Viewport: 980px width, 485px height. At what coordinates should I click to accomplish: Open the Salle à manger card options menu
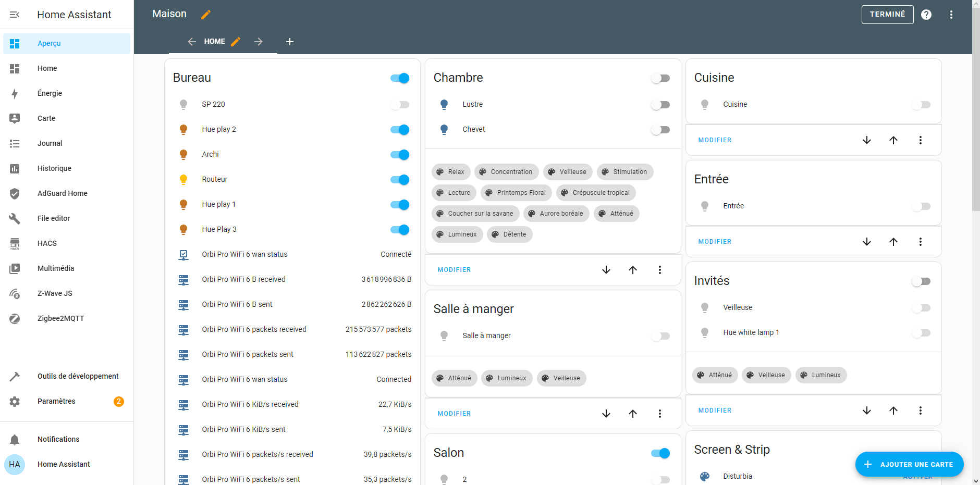(x=659, y=414)
